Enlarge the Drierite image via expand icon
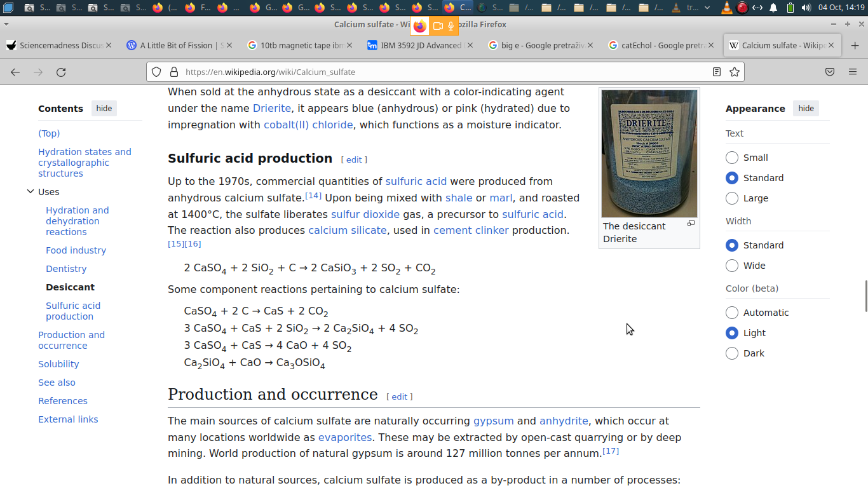 click(x=691, y=224)
